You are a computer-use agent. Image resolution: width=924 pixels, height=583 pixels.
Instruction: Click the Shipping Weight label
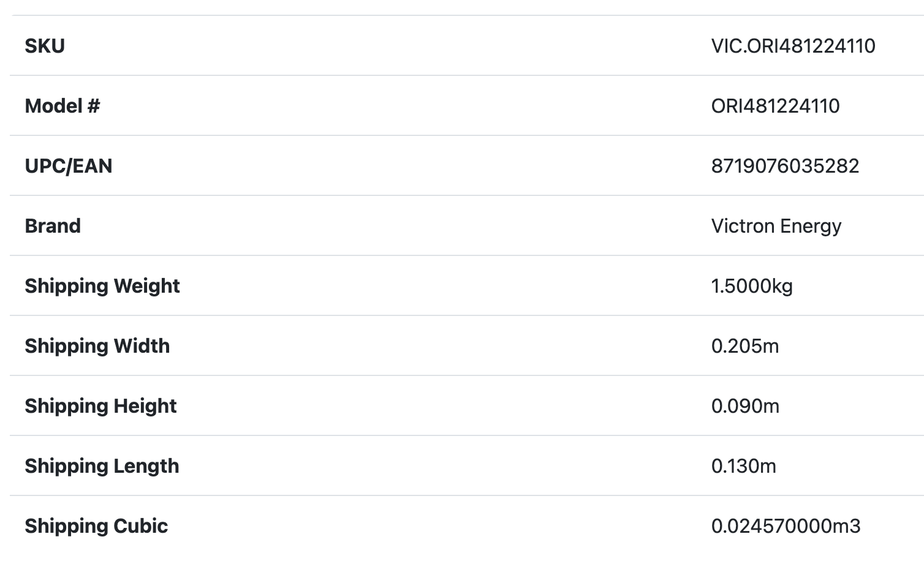102,286
